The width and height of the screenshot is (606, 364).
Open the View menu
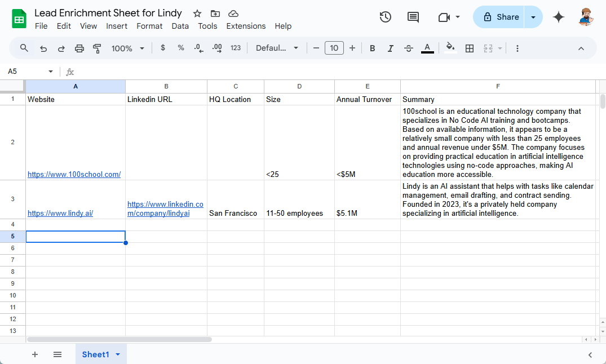point(88,26)
